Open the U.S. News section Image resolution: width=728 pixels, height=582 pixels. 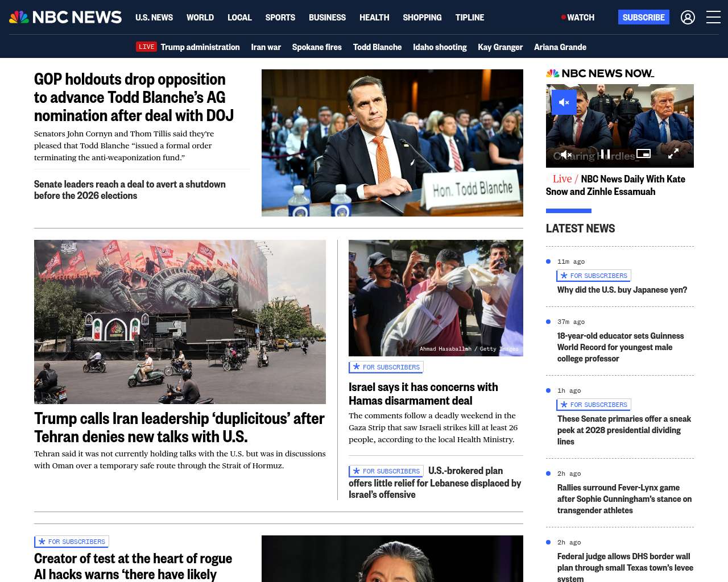154,18
